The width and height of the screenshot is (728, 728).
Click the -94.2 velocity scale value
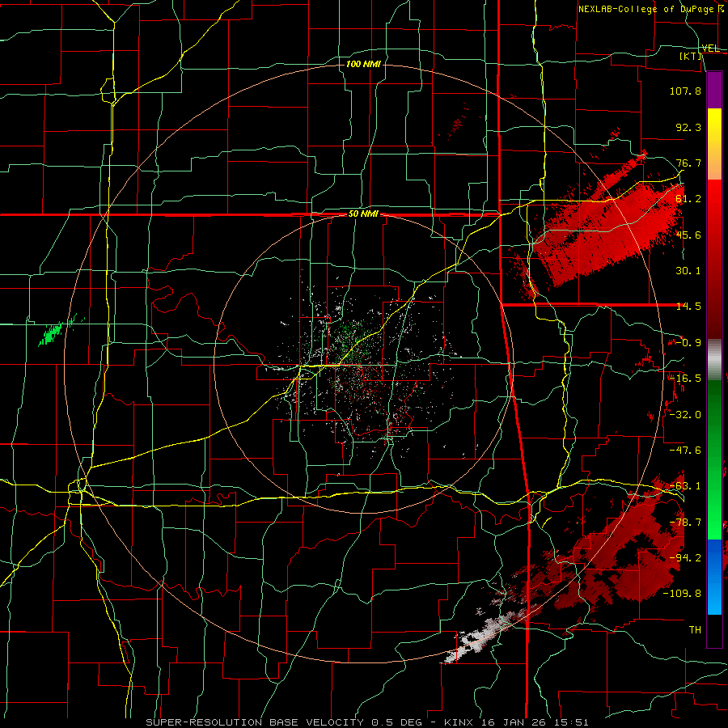coord(685,557)
